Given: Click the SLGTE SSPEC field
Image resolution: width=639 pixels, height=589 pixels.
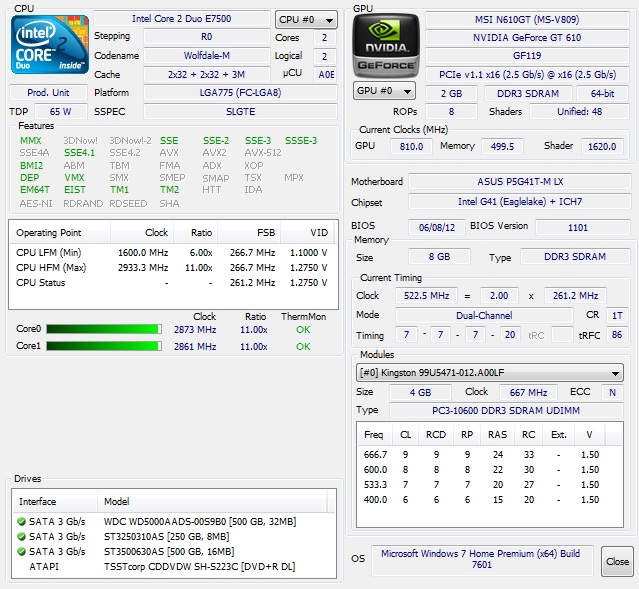Looking at the screenshot, I should (x=240, y=111).
